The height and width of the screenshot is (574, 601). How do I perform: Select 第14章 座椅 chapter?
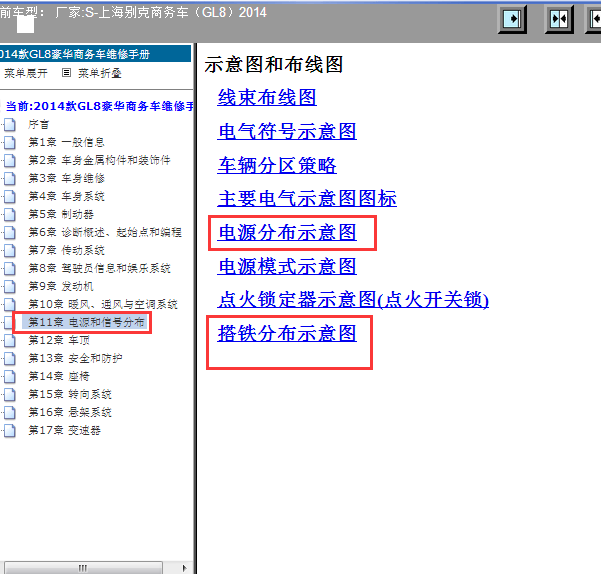[x=59, y=376]
